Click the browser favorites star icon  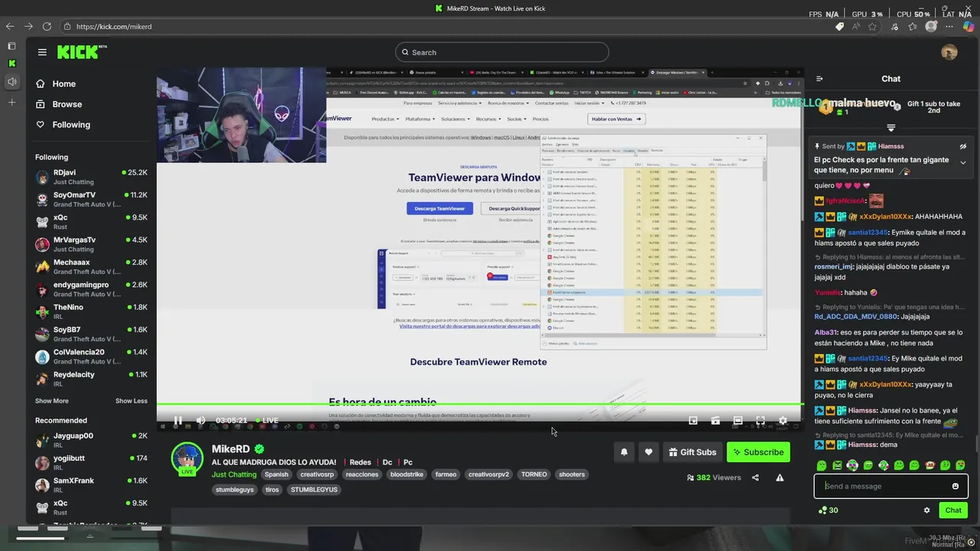click(x=872, y=26)
